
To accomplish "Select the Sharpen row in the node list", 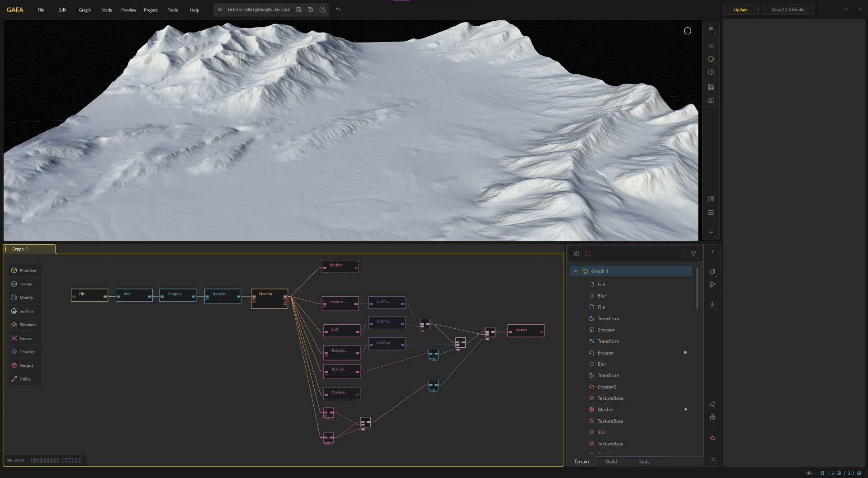I will tap(631, 330).
